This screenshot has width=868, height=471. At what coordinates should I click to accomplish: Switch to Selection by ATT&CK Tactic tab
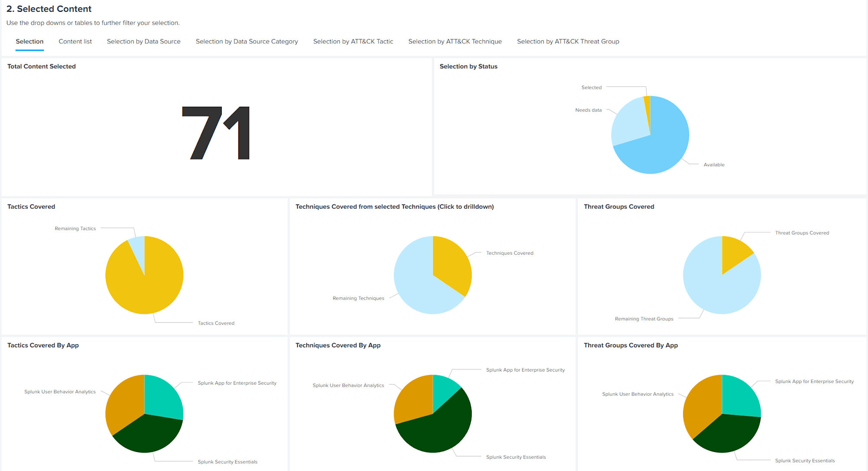pos(352,41)
